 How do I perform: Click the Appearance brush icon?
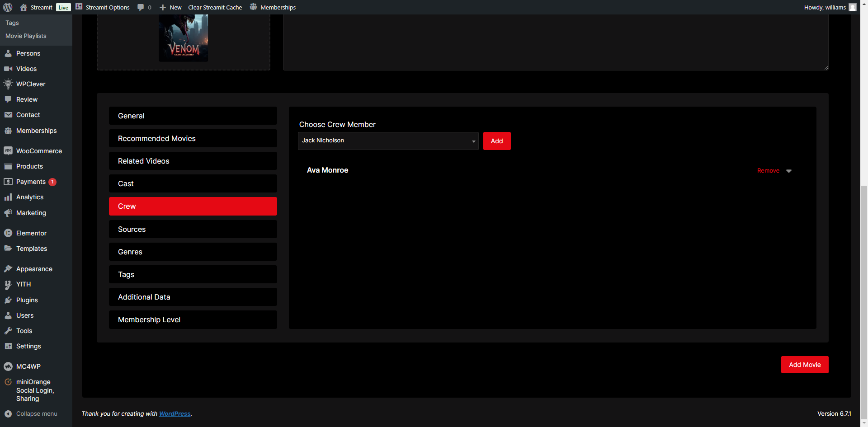coord(8,269)
